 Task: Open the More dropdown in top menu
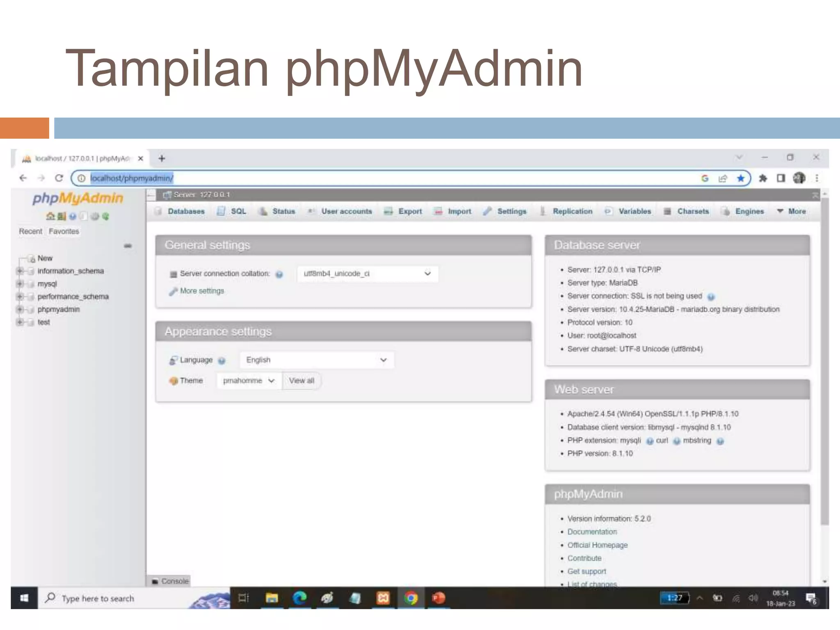[792, 211]
